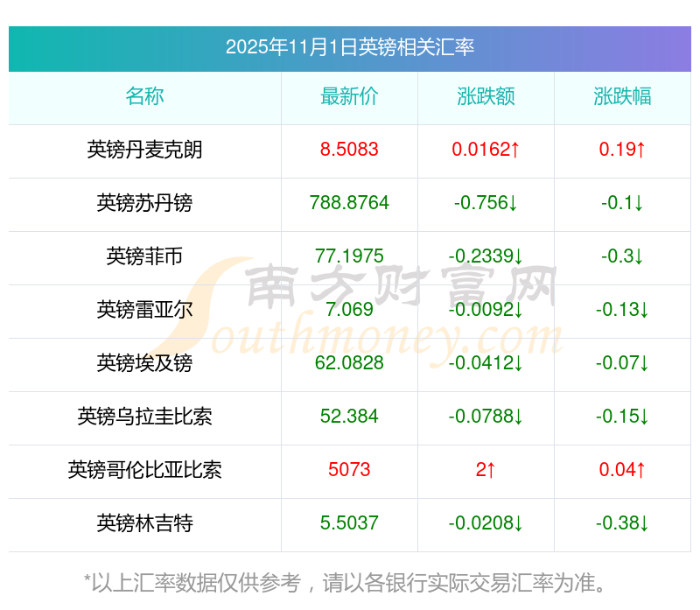Click the change value -0.0208↓
700x610 pixels.
[x=486, y=523]
